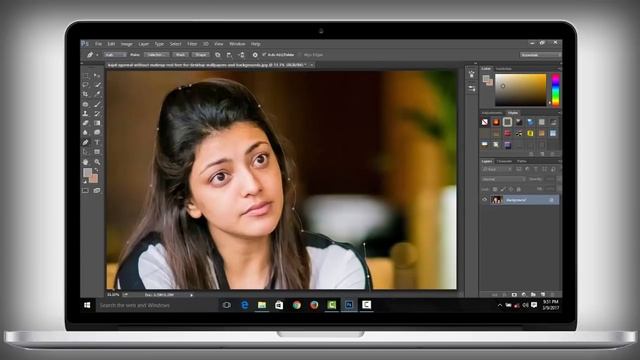
Task: Click the hue spectrum slider in Color panel
Action: coord(556,90)
